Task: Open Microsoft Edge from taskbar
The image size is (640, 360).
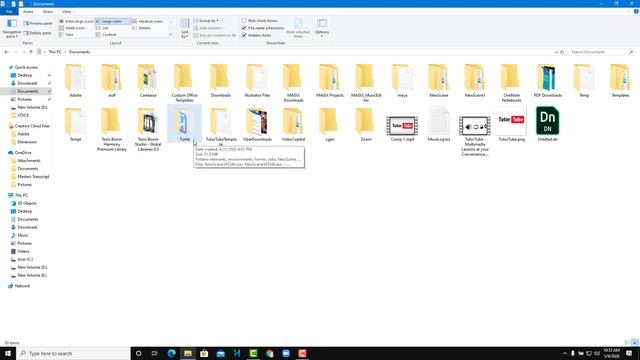Action: pos(171,353)
